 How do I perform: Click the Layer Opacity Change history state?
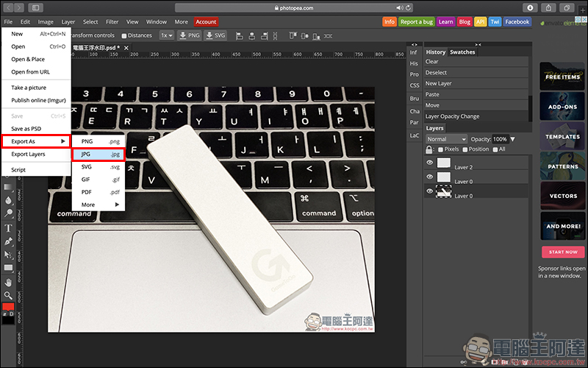[476, 116]
